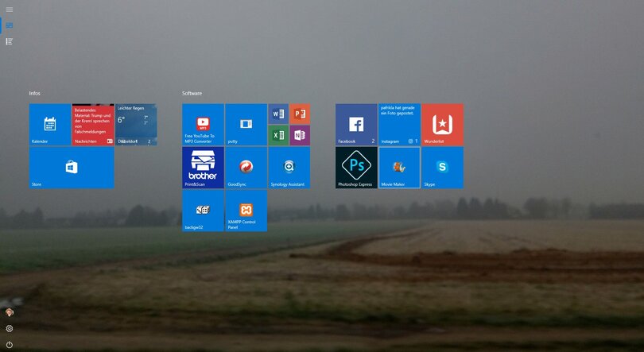Launch GoodSync tile

pyautogui.click(x=246, y=168)
